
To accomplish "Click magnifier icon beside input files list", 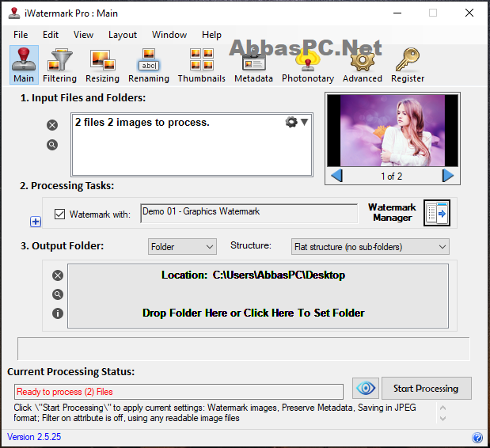I will click(52, 145).
